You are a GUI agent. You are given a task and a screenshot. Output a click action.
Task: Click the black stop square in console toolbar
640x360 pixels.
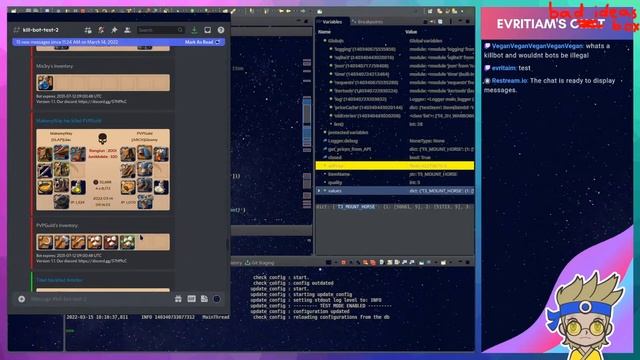click(328, 262)
